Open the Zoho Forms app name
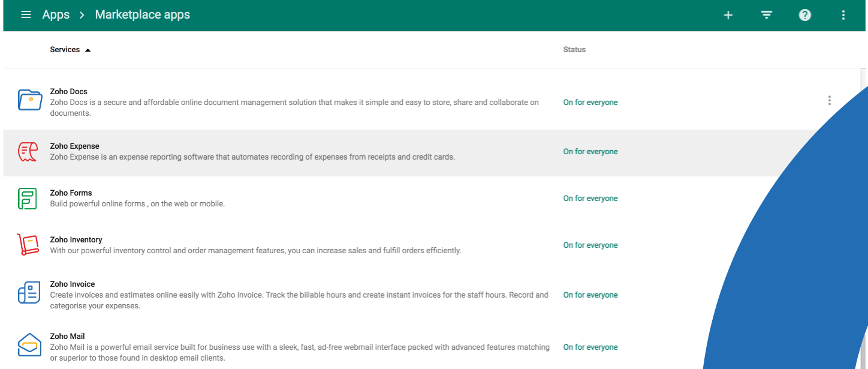Screen dimensions: 868x369 pyautogui.click(x=71, y=193)
